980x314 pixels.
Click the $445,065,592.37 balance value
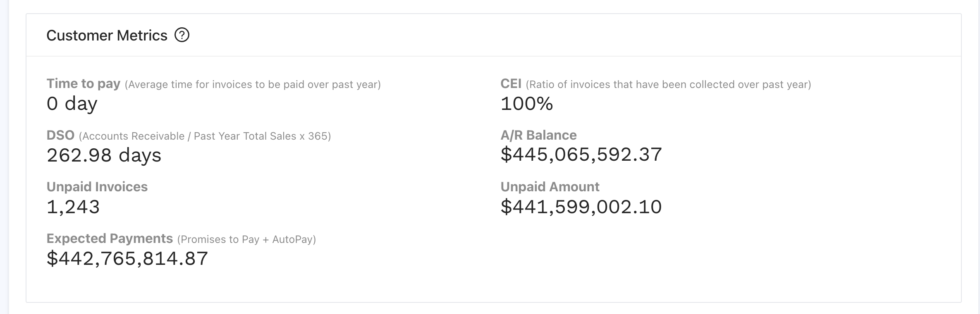coord(581,155)
